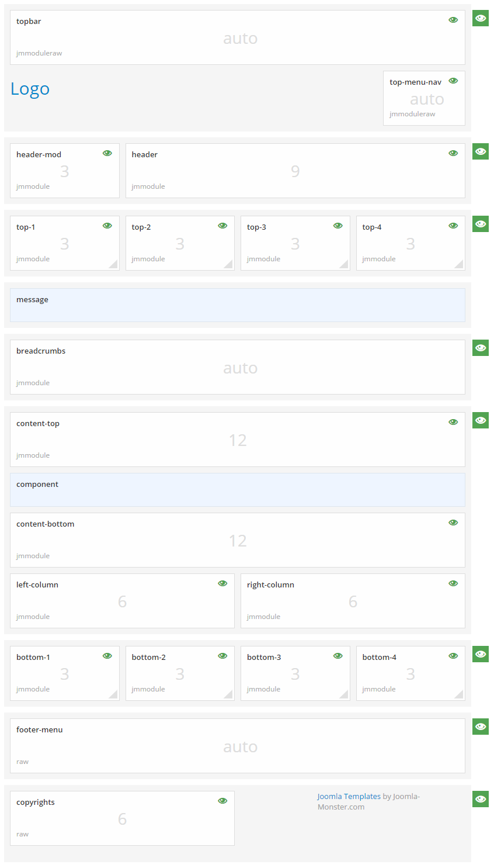Click the green row visibility button beside top-1 to top-4
Image resolution: width=494 pixels, height=868 pixels.
tap(480, 224)
